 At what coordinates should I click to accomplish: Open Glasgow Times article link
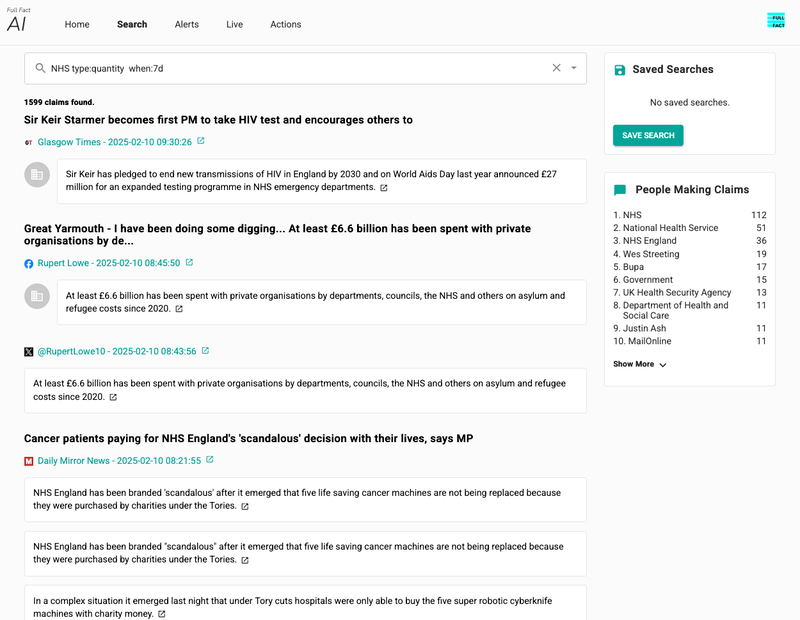click(114, 142)
